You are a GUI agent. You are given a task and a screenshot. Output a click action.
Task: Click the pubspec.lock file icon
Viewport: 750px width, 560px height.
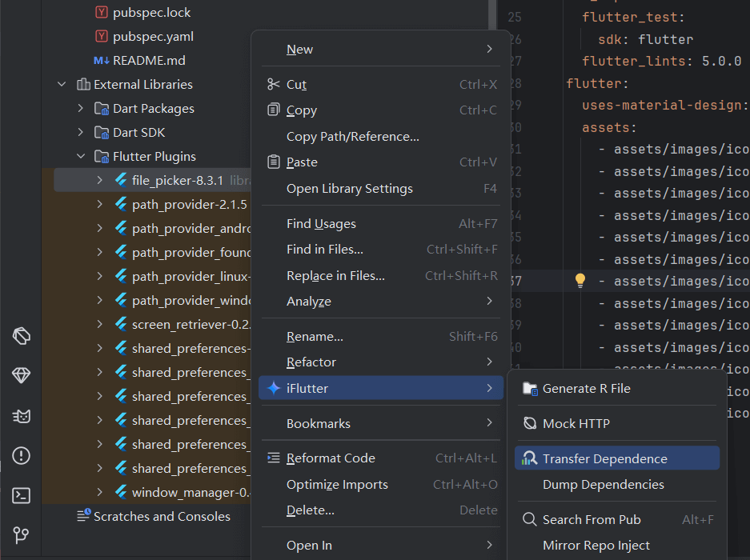[102, 13]
